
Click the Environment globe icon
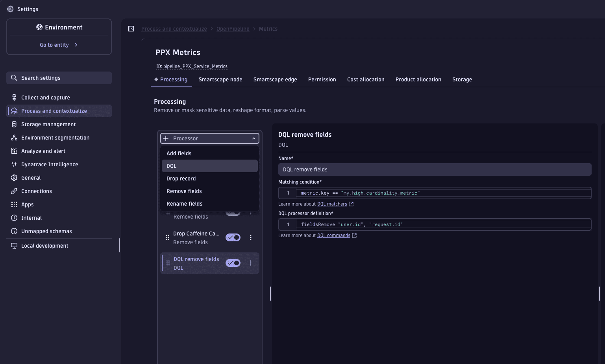point(39,27)
